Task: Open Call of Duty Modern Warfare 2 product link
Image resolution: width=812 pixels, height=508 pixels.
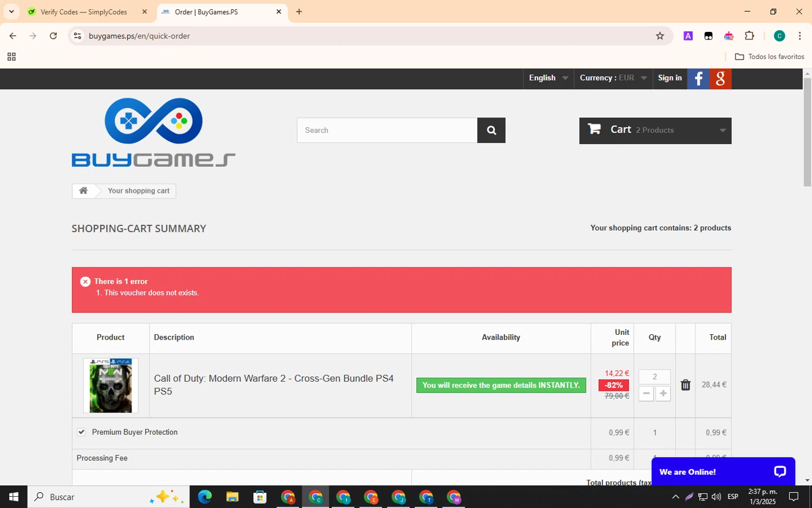Action: pyautogui.click(x=273, y=385)
